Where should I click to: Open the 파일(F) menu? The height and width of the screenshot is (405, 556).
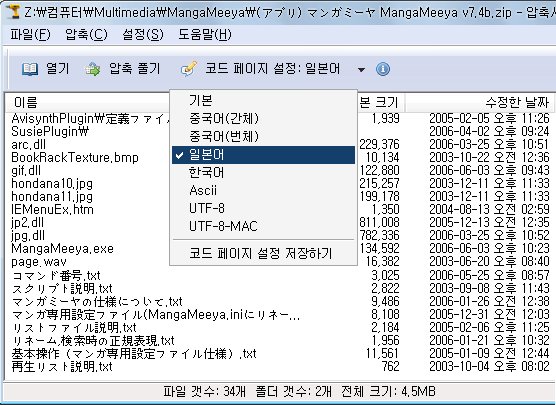[x=30, y=35]
